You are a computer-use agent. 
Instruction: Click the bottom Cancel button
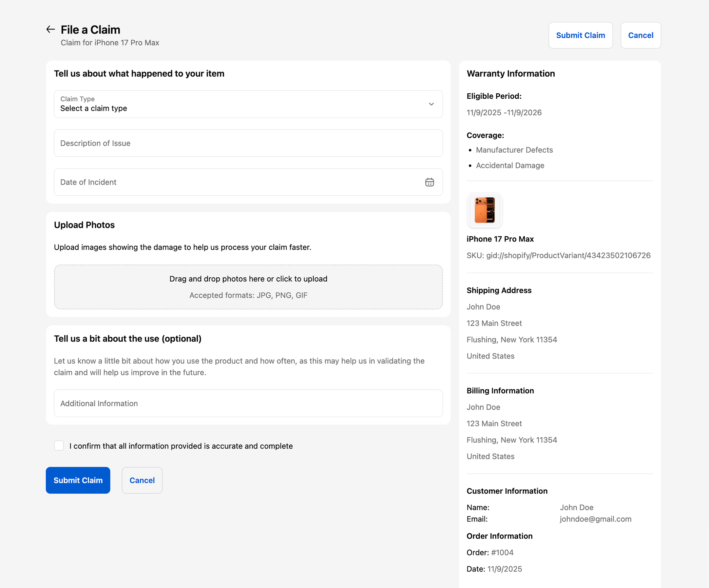[x=142, y=480]
